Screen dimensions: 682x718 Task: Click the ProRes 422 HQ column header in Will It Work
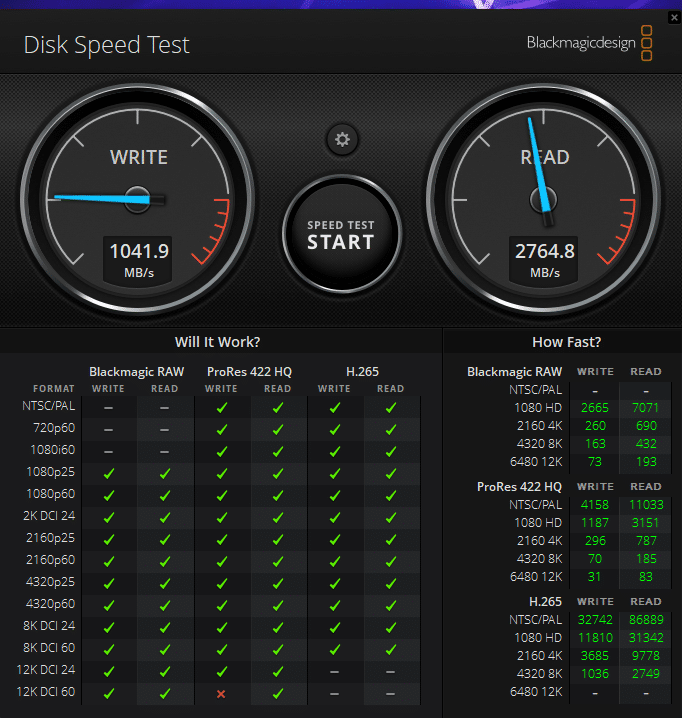click(249, 371)
